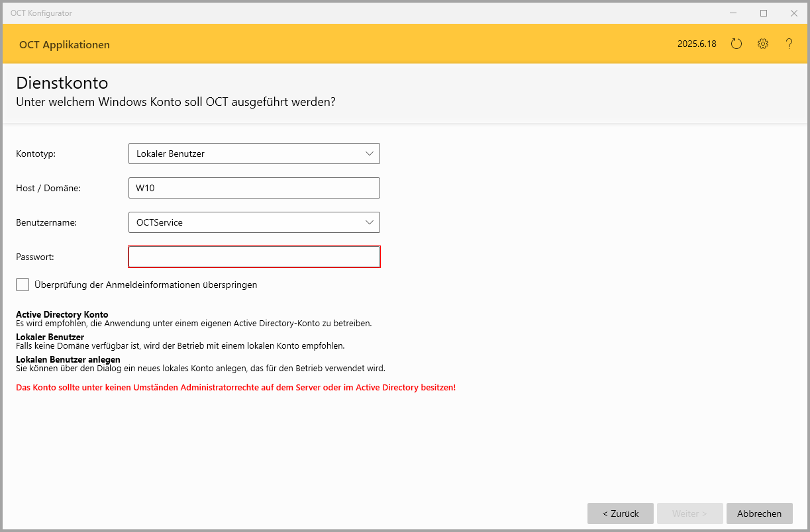The image size is (810, 532).
Task: Maximize the OCT Konfigurator window
Action: coord(764,13)
